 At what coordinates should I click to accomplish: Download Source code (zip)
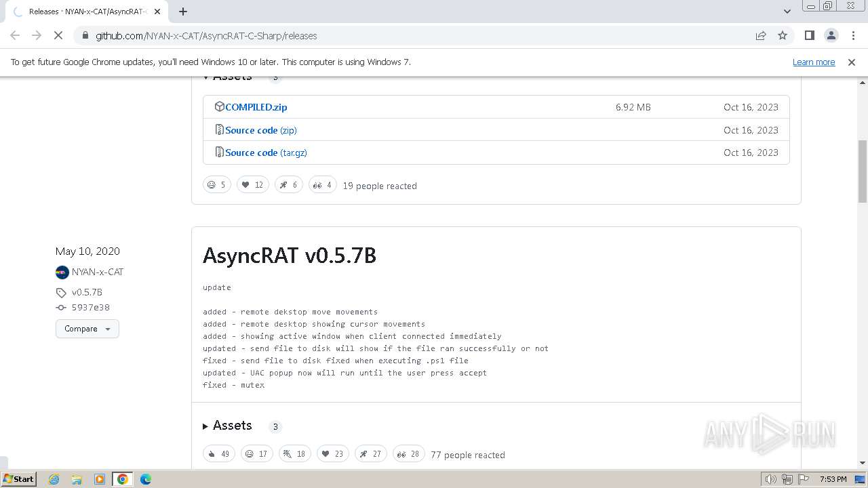pos(260,130)
